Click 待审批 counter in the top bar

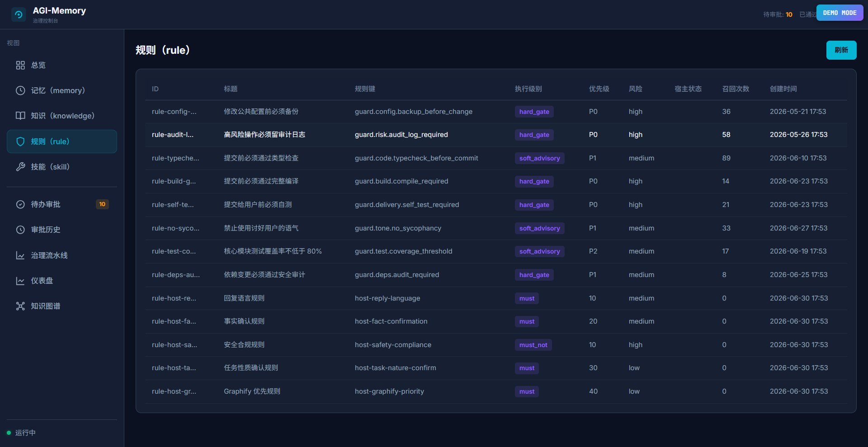778,14
